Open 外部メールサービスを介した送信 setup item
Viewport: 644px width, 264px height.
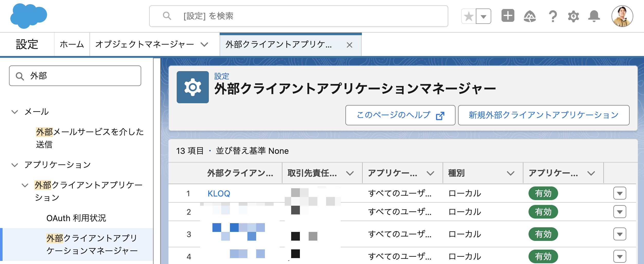tap(90, 138)
